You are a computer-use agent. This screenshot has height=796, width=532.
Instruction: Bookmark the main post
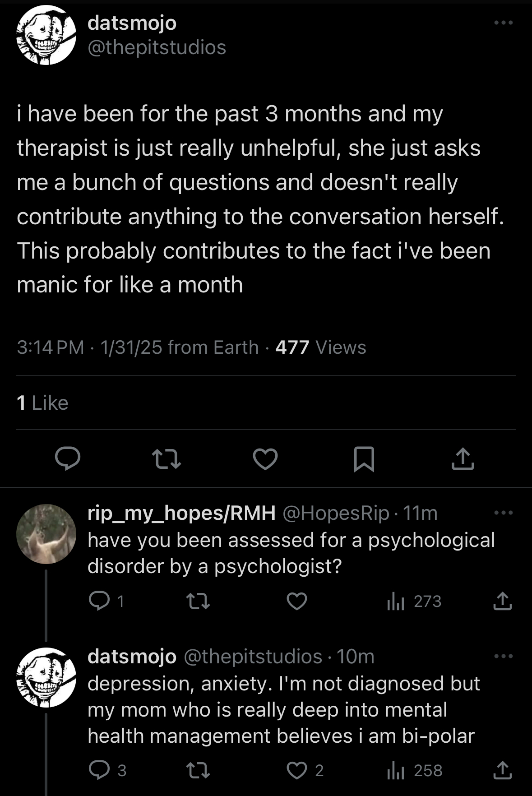click(x=364, y=459)
